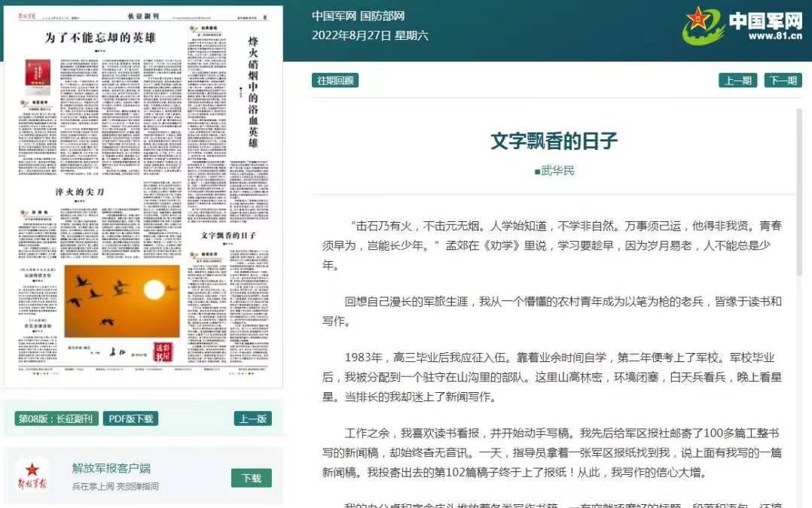Open article 淬火的尖刀 on the page preview
Image resolution: width=812 pixels, height=508 pixels.
pyautogui.click(x=79, y=192)
